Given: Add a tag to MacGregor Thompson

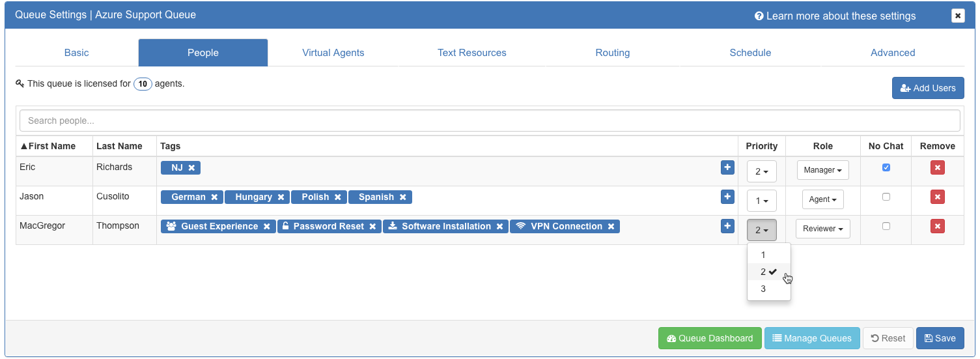Looking at the screenshot, I should (x=727, y=226).
